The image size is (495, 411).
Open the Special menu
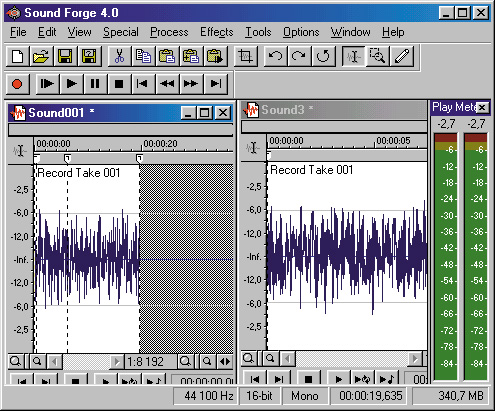tap(121, 32)
